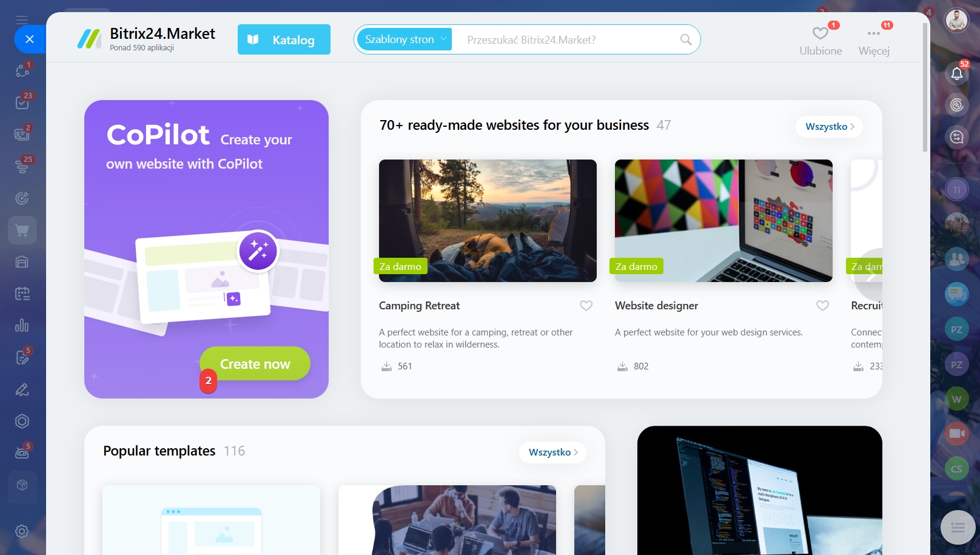Open the sidebar settings gear icon
The width and height of the screenshot is (980, 555).
tap(22, 531)
